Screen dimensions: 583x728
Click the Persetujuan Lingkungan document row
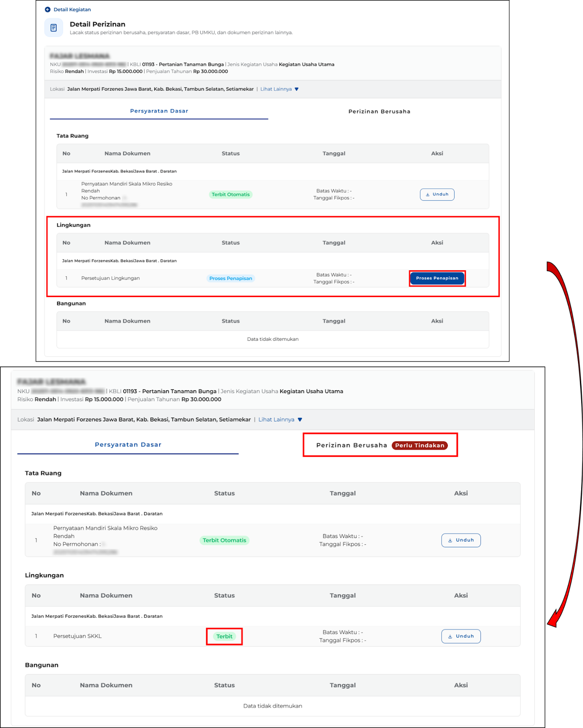pyautogui.click(x=111, y=278)
